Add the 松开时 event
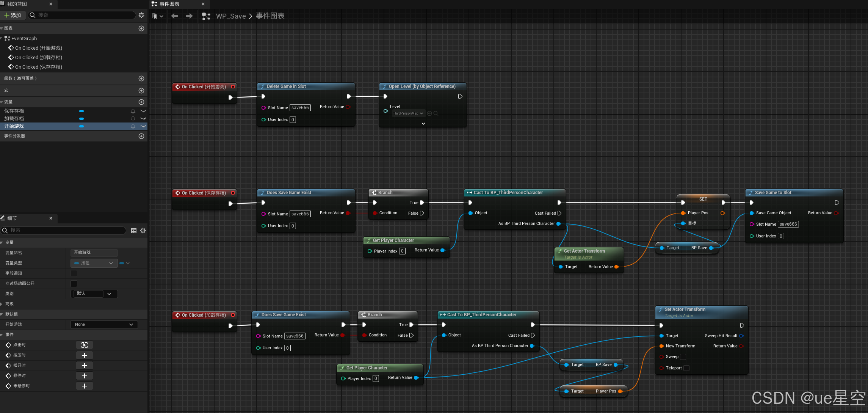The width and height of the screenshot is (868, 413). (x=85, y=366)
